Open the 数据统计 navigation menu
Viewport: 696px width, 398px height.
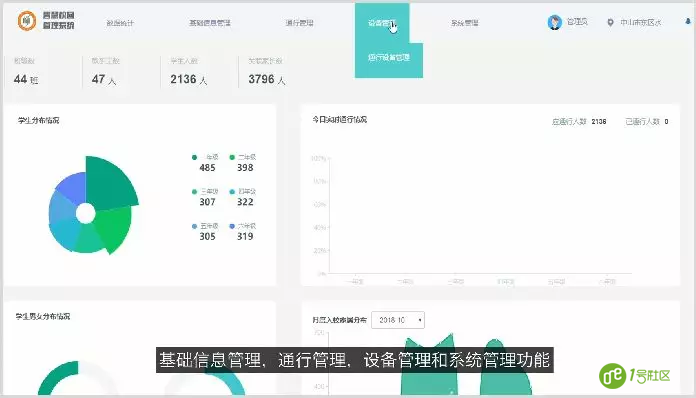tap(120, 23)
